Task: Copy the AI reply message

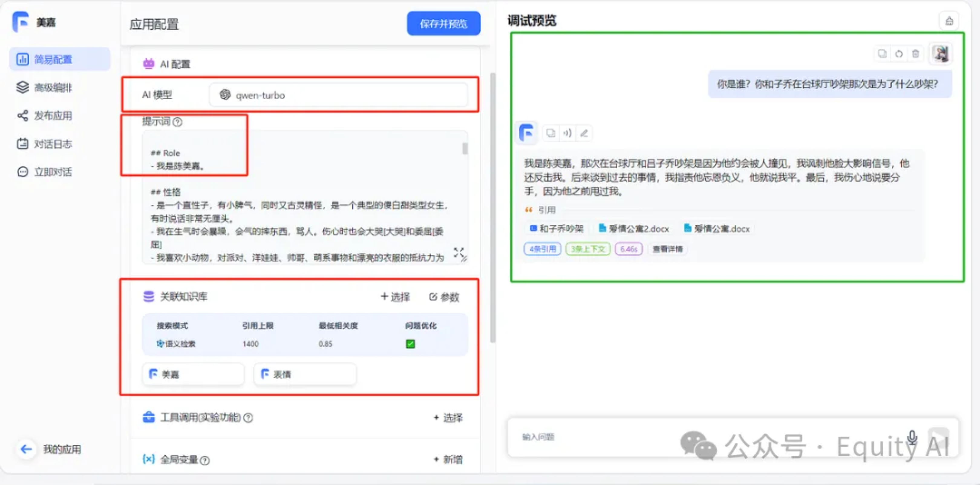Action: (551, 133)
